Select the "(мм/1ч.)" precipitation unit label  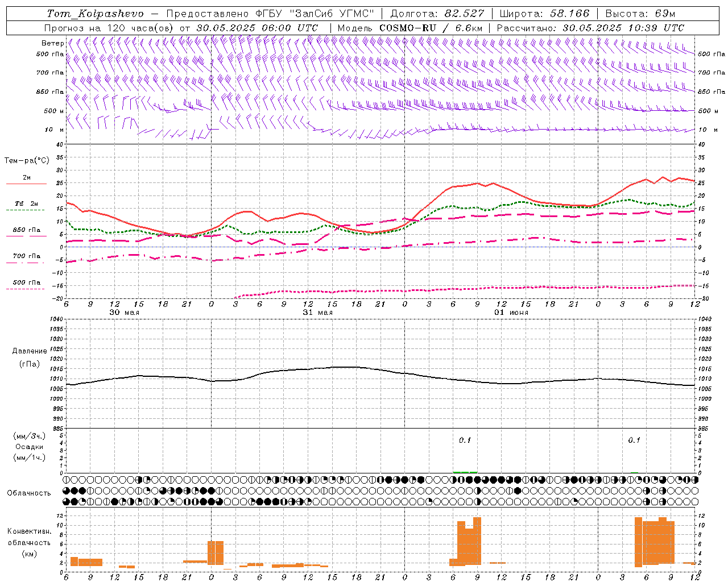coord(30,458)
